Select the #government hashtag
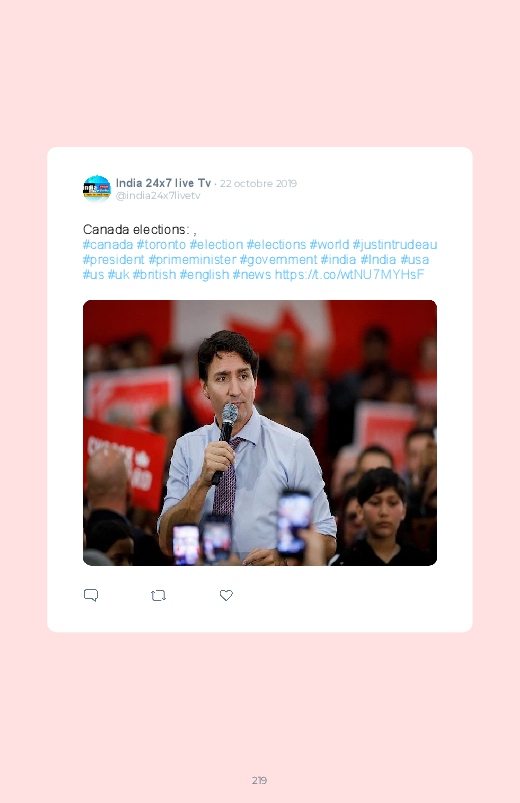Screen dimensions: 520x803 [278, 259]
